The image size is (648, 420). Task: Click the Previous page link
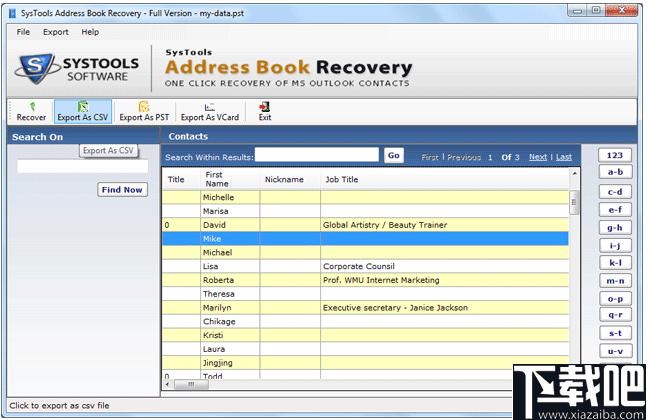coord(464,157)
